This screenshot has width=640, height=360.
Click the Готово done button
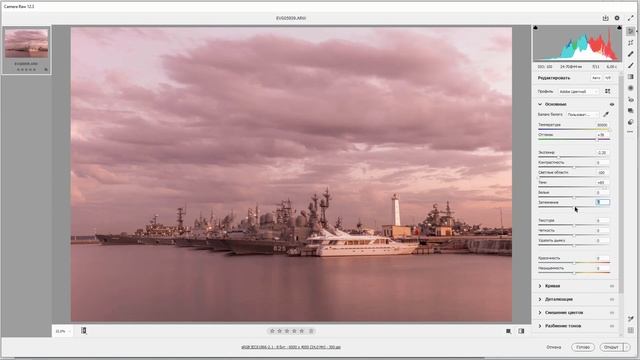(x=582, y=347)
